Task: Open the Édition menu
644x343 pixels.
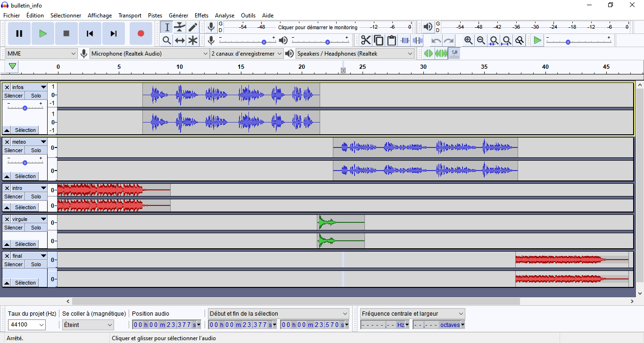Action: coord(35,16)
